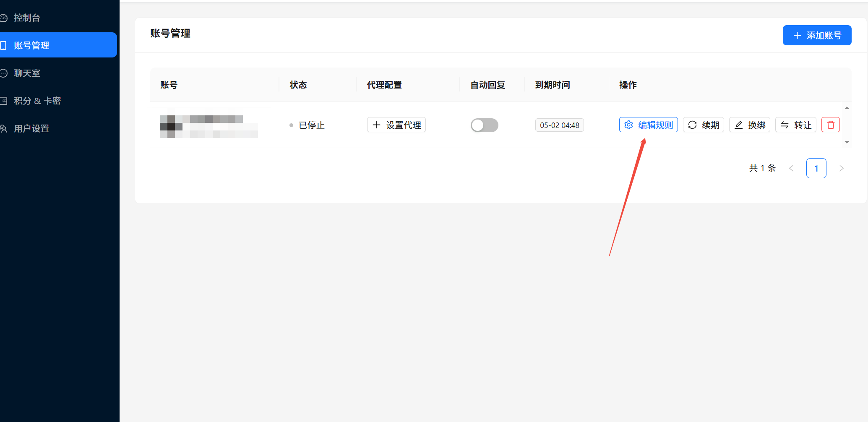868x422 pixels.
Task: Click the plus icon in 设置代理
Action: pos(376,125)
